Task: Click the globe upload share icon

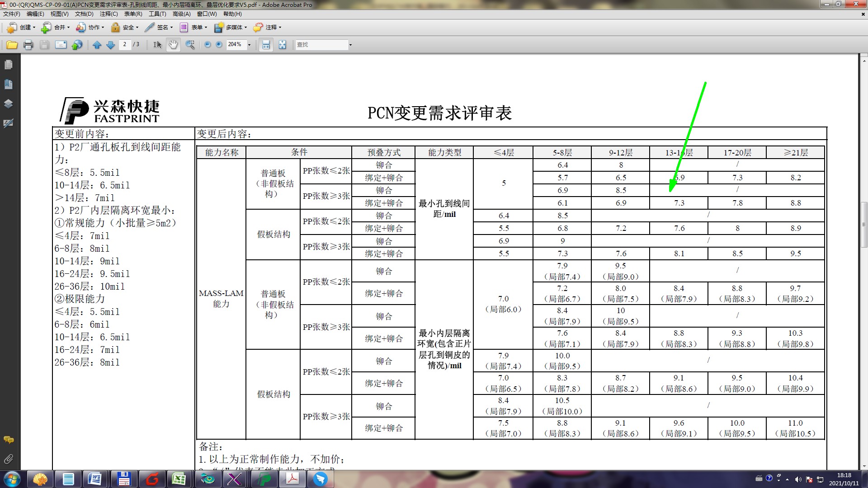Action: [77, 45]
